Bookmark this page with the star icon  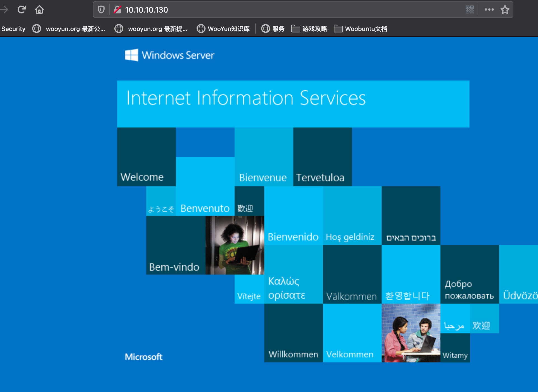pos(505,10)
